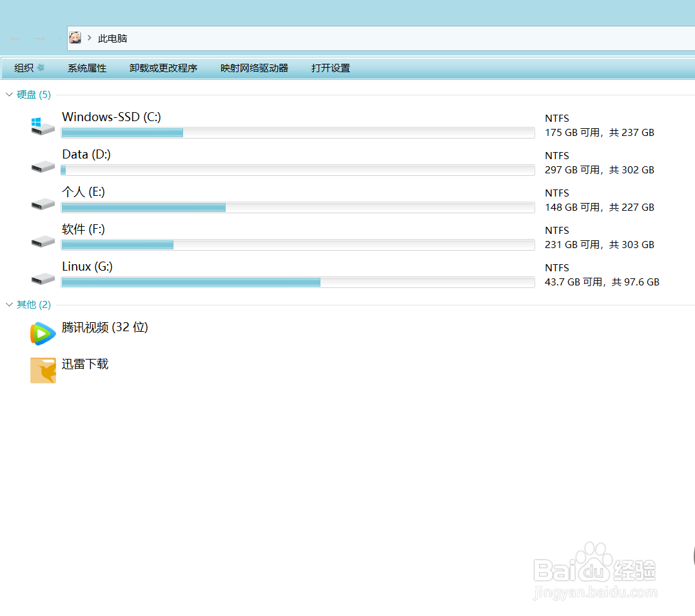This screenshot has width=695, height=616.
Task: Click the 腾讯视频 (32 位) label
Action: click(x=104, y=327)
